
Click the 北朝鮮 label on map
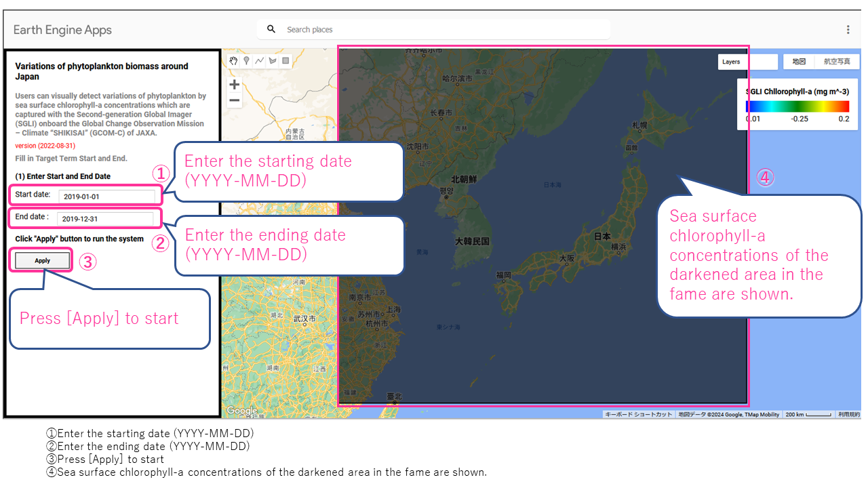[x=464, y=180]
